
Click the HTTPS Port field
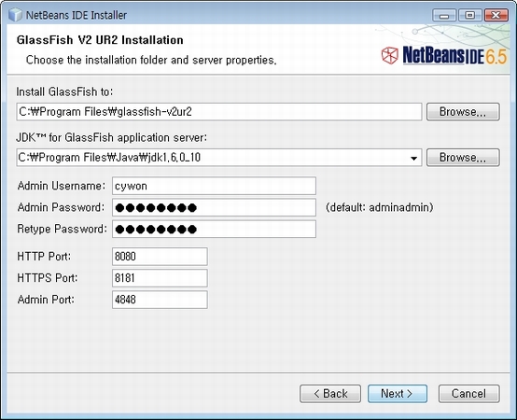[x=160, y=278]
